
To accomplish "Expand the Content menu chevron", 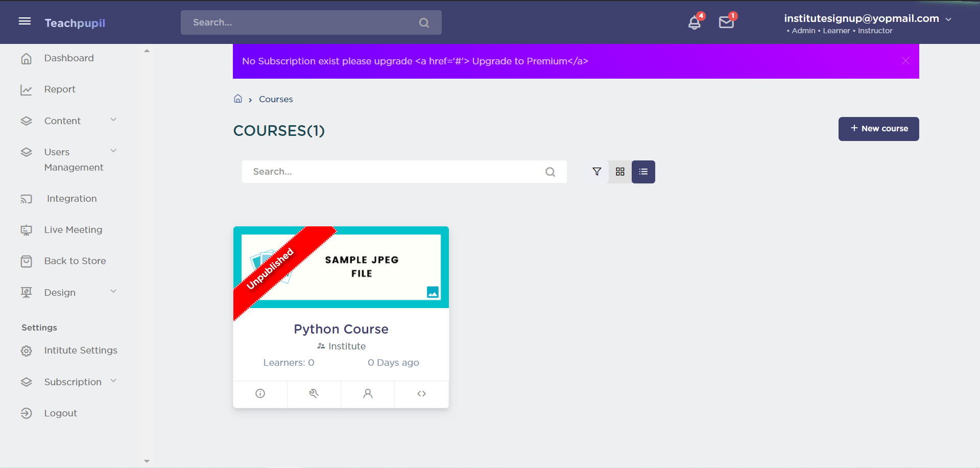I will [x=113, y=120].
